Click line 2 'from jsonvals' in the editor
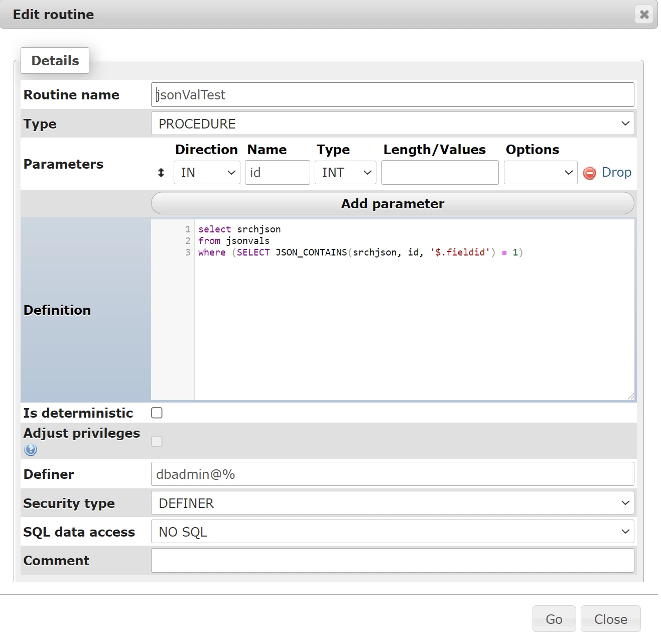The height and width of the screenshot is (644, 661). click(234, 241)
